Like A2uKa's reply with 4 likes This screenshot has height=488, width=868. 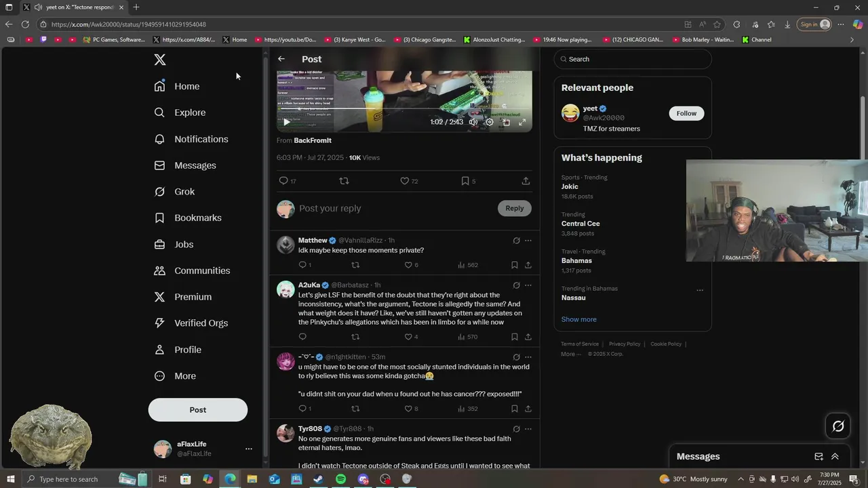pyautogui.click(x=411, y=337)
